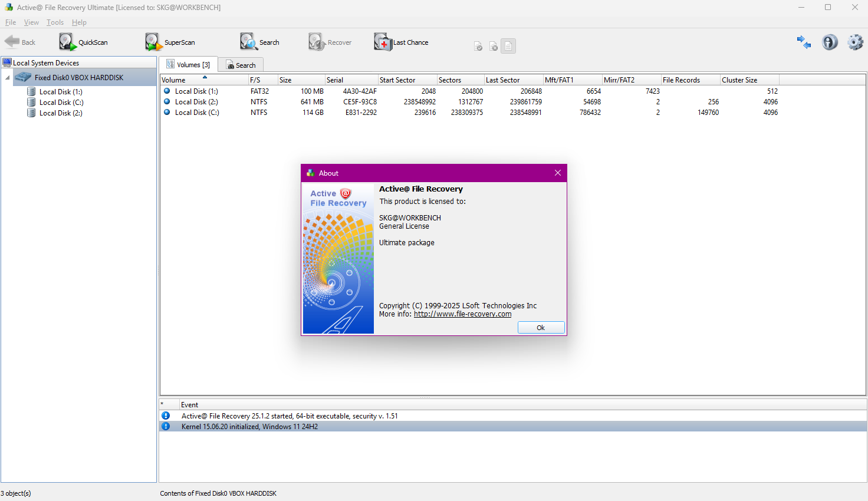
Task: Open the Help menu
Action: click(x=79, y=22)
